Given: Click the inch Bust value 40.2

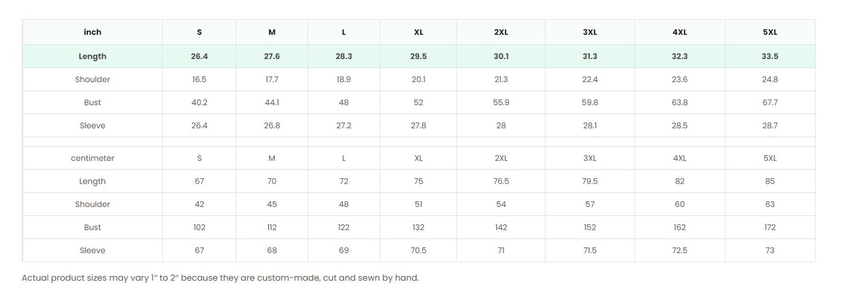Looking at the screenshot, I should [x=199, y=103].
